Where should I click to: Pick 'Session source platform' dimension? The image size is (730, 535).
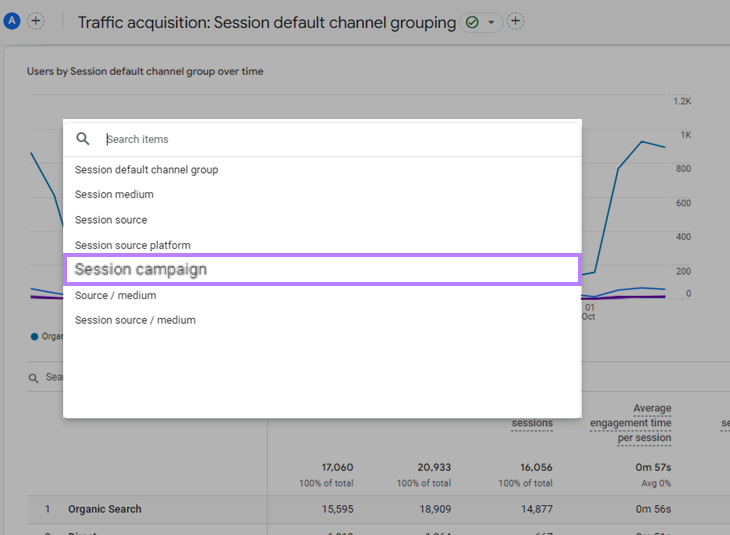[132, 245]
